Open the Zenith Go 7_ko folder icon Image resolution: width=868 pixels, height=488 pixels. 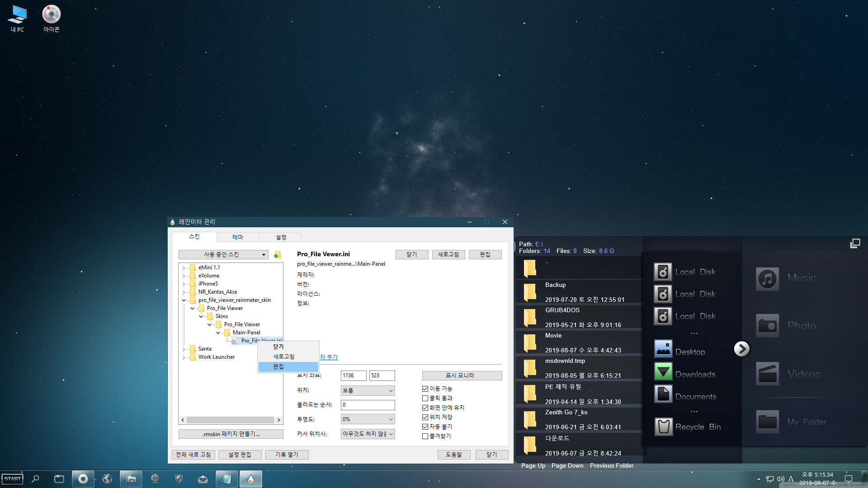coord(530,420)
